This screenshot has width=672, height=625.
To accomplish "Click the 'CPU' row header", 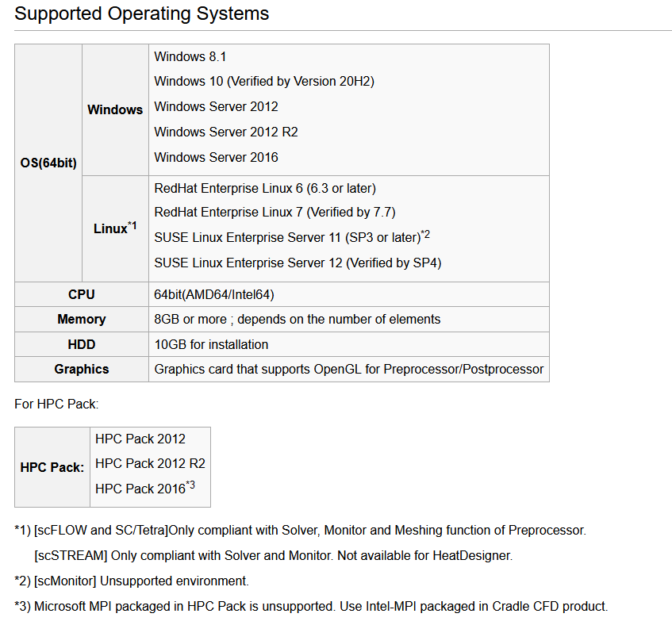I will pyautogui.click(x=82, y=294).
